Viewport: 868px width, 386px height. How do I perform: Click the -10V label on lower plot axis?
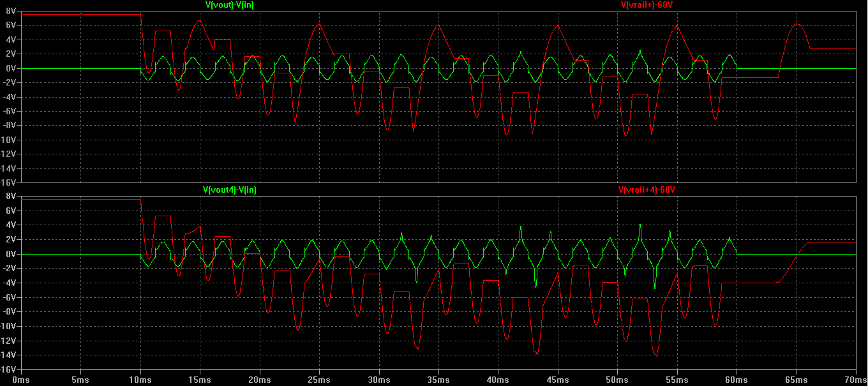click(x=6, y=326)
